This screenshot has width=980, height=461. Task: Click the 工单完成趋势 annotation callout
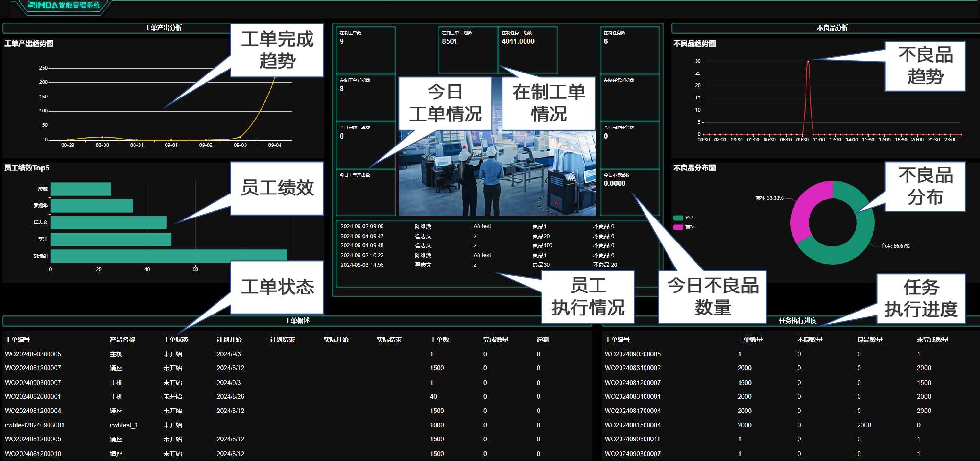277,50
